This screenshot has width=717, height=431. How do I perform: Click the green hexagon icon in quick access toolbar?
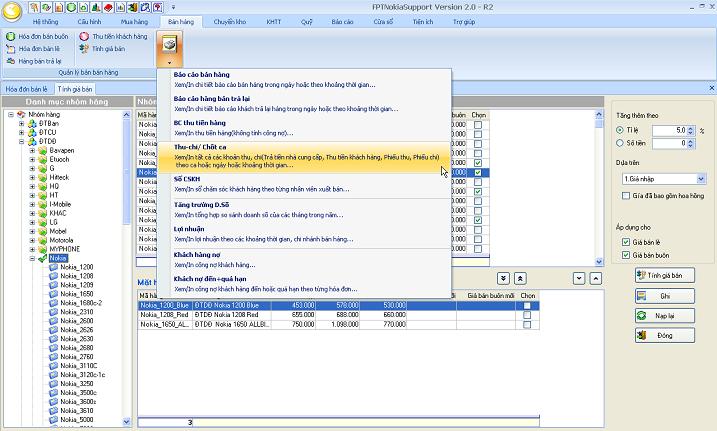pos(71,7)
